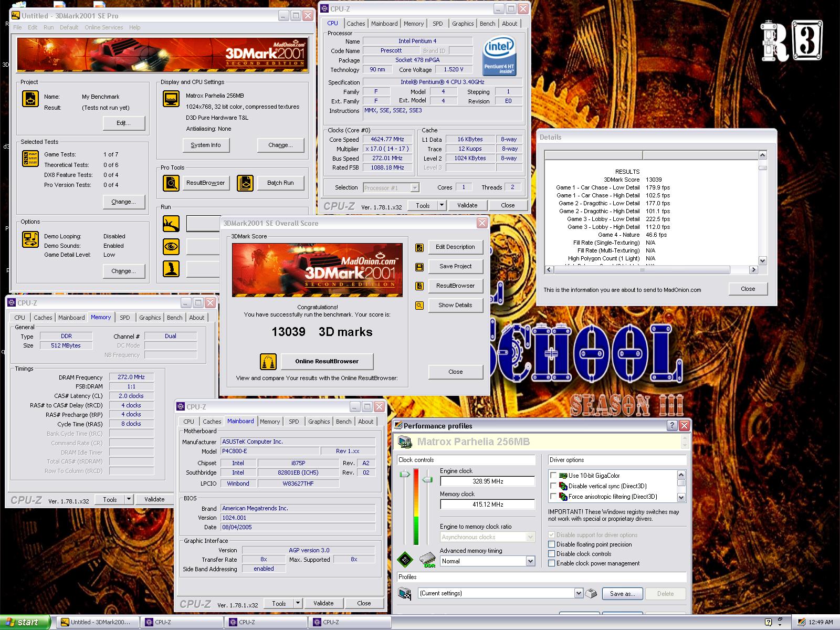The height and width of the screenshot is (630, 840).
Task: Expand the (Current settings) profiles dropdown
Action: (x=579, y=593)
